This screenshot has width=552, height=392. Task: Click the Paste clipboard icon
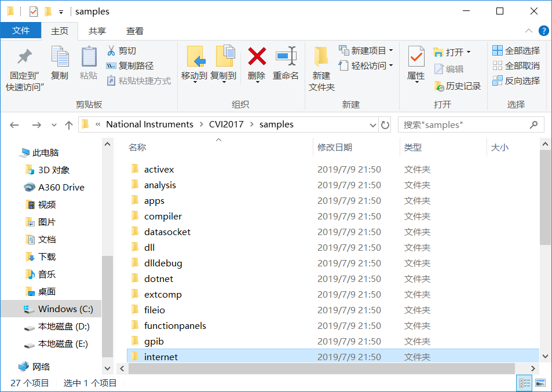pos(89,63)
